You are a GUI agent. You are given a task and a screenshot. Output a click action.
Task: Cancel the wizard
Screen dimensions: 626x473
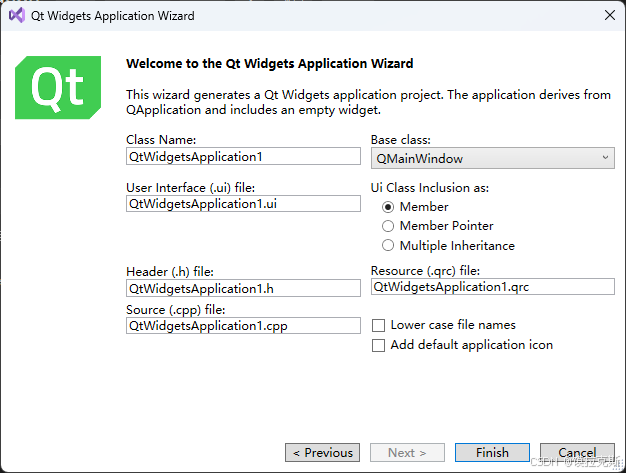tap(577, 453)
